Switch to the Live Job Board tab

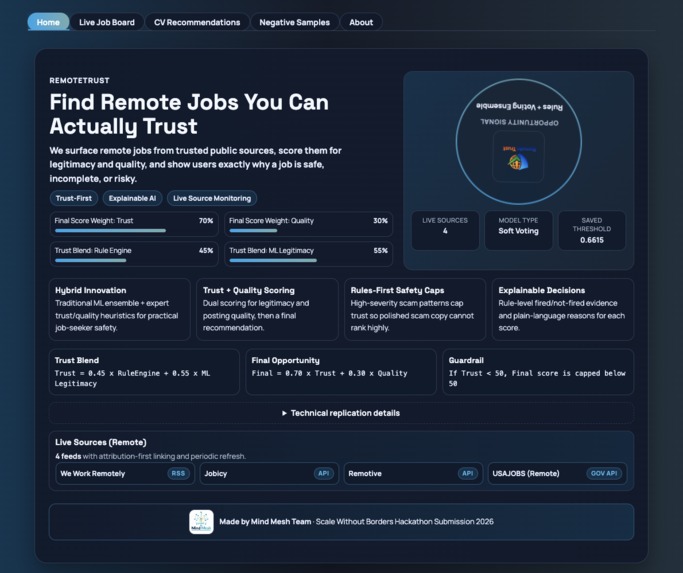click(x=107, y=22)
